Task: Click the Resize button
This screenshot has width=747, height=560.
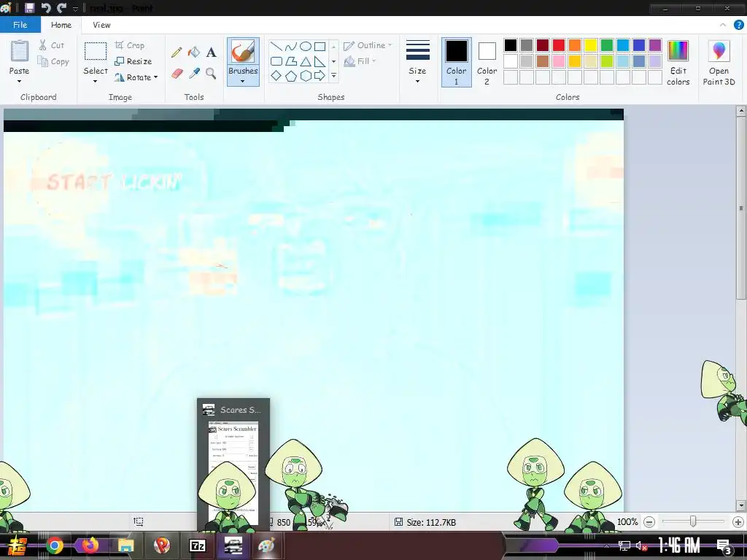Action: click(133, 61)
